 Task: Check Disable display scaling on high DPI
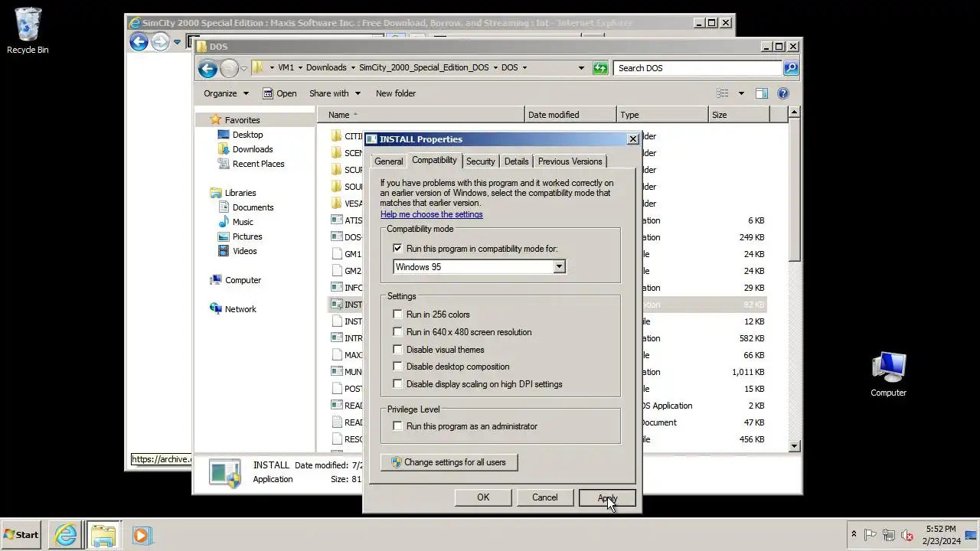click(397, 384)
